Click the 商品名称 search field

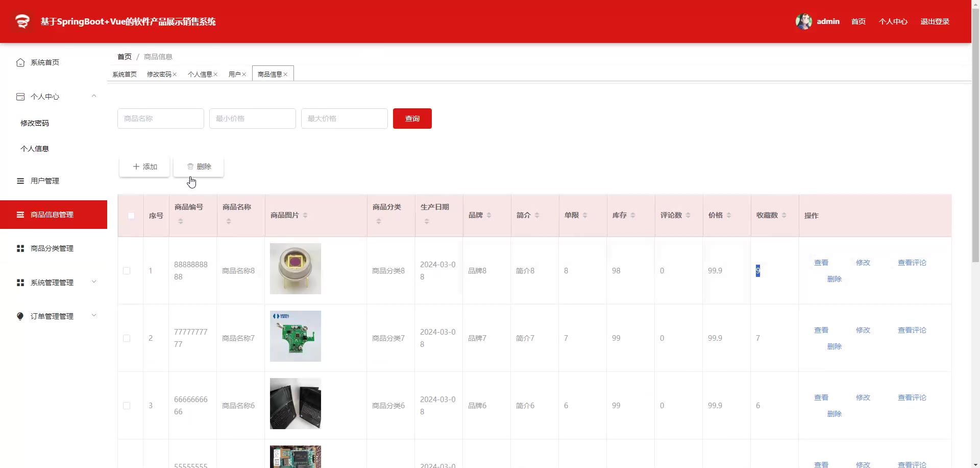coord(161,119)
